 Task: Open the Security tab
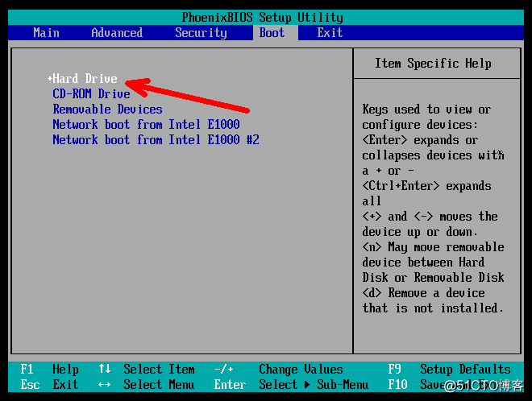pos(201,33)
